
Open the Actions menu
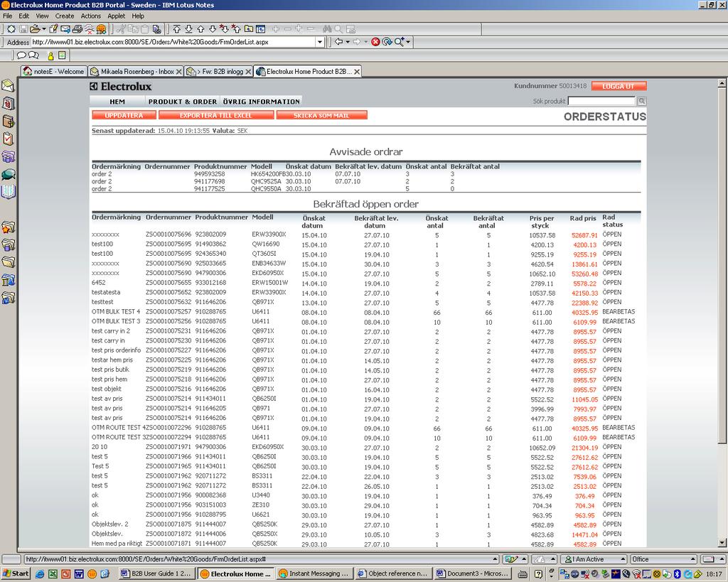(x=90, y=16)
